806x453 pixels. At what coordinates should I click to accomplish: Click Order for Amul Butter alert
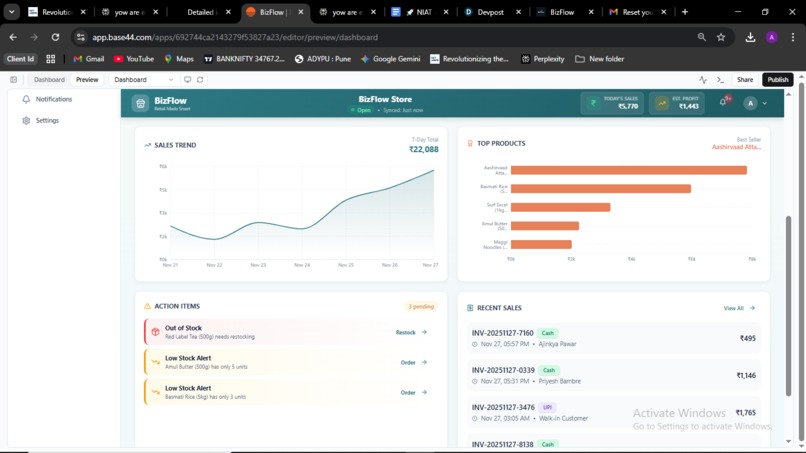point(414,363)
